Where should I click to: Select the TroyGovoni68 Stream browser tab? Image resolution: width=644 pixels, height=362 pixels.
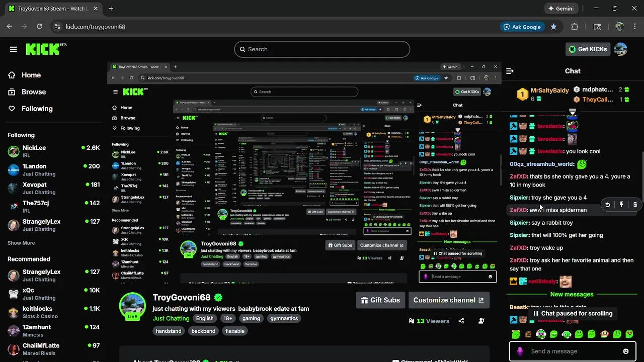click(52, 9)
